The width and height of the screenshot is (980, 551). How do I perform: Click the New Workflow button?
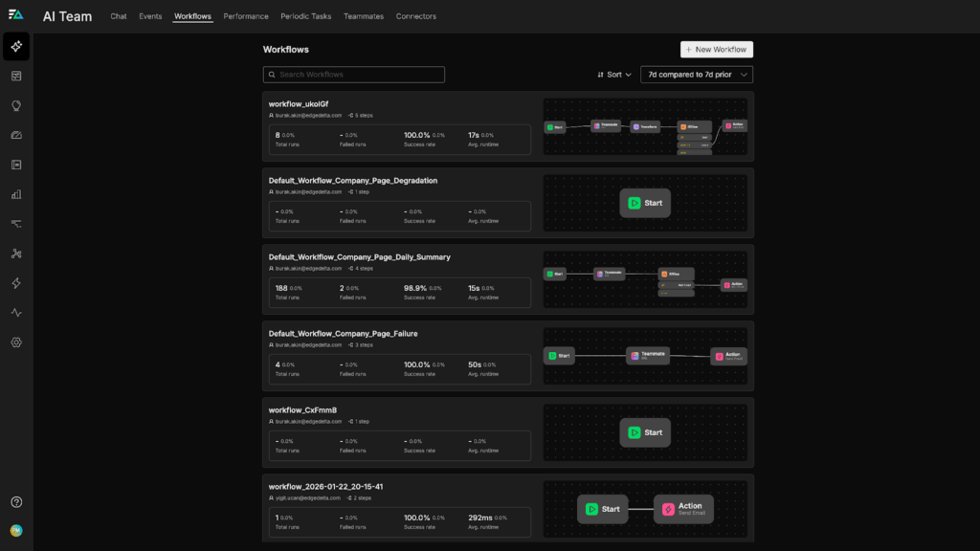717,50
